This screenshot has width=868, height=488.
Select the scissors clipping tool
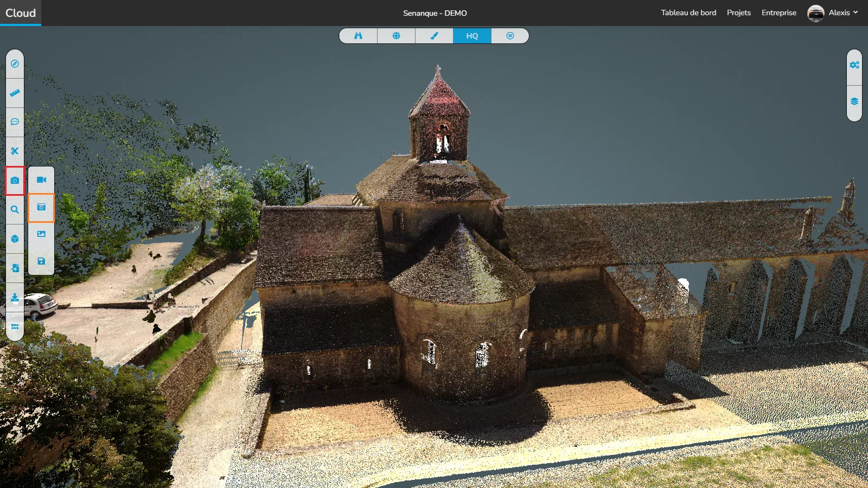click(x=15, y=151)
